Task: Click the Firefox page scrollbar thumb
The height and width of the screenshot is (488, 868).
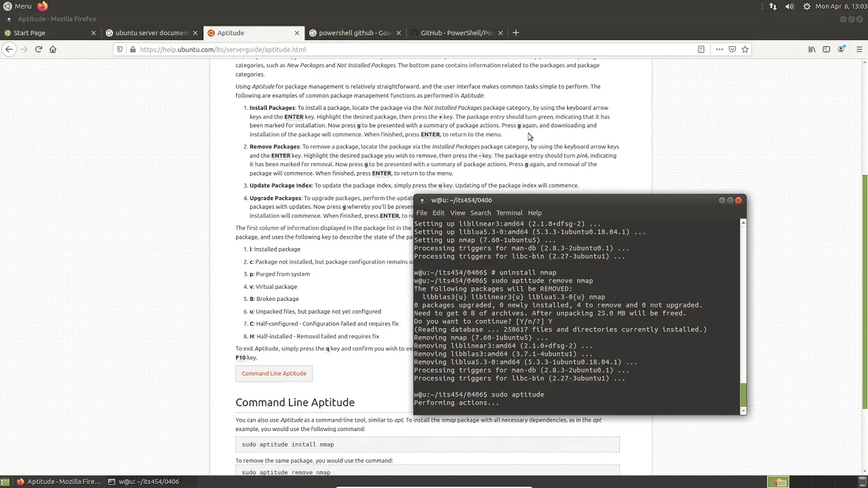Action: [864, 292]
